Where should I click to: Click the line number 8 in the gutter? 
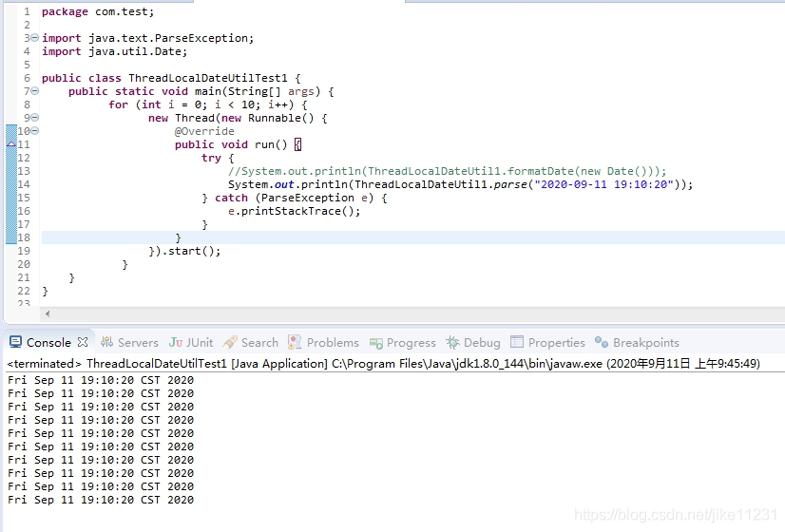[x=27, y=104]
